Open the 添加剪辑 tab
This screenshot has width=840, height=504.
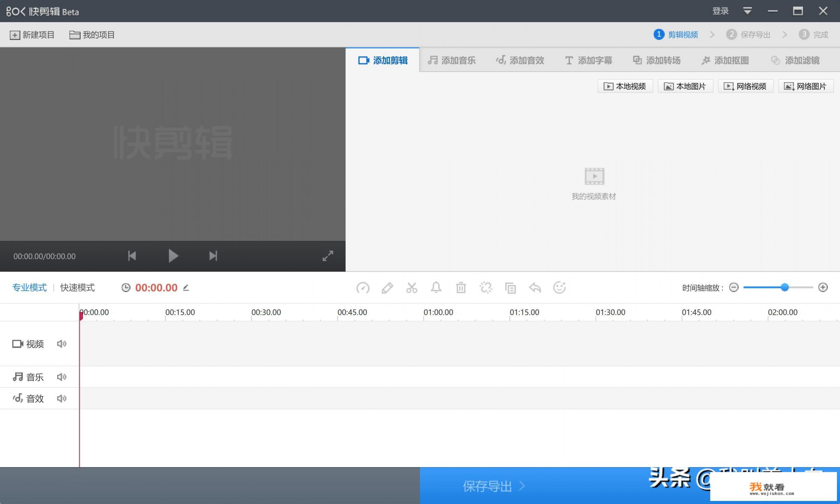click(382, 60)
